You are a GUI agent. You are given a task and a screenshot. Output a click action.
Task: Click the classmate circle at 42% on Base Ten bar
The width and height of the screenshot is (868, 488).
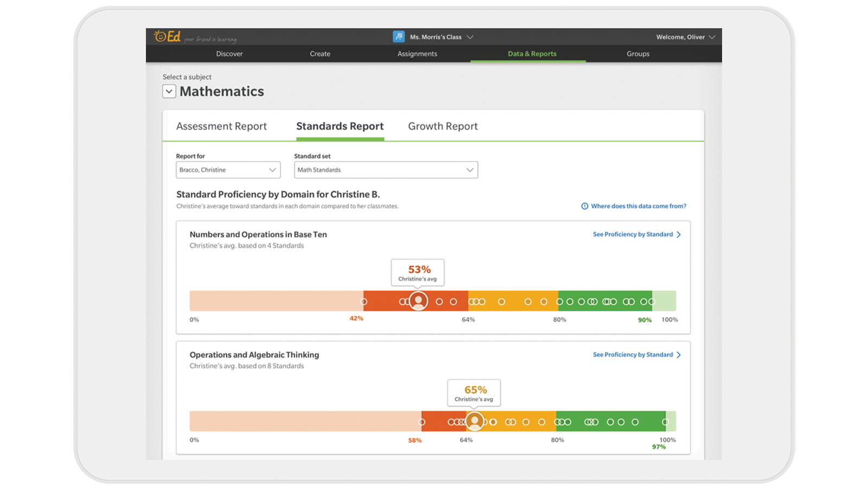coord(364,301)
